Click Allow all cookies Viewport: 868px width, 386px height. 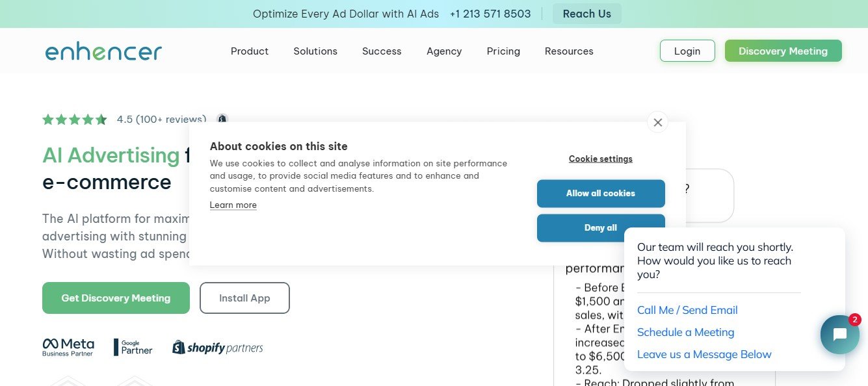[x=601, y=194]
